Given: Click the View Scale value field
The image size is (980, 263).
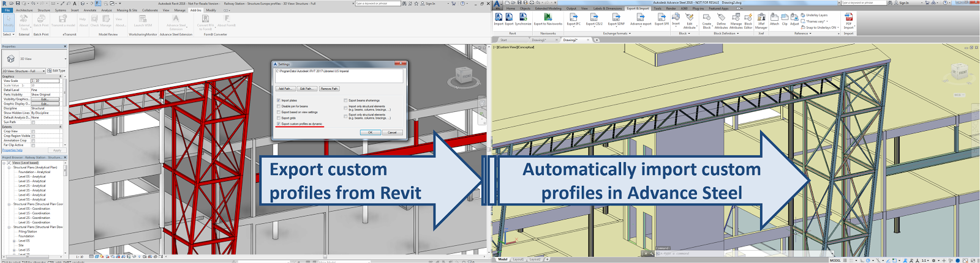Looking at the screenshot, I should click(45, 81).
